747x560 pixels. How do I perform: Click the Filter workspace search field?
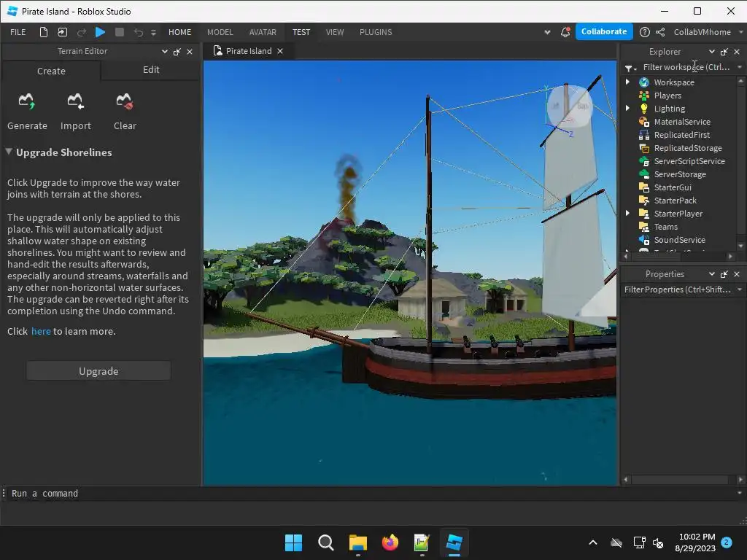pos(686,67)
